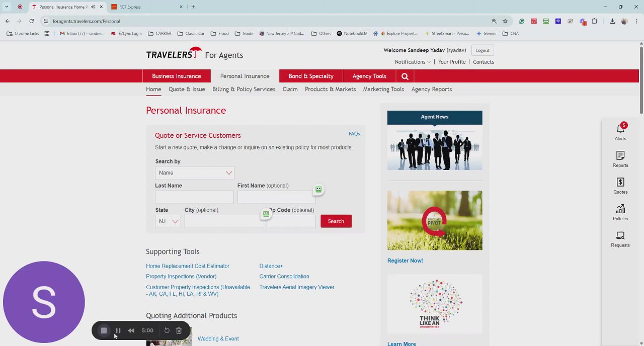The width and height of the screenshot is (644, 346).
Task: Open the Wedding & Event link
Action: (218, 338)
